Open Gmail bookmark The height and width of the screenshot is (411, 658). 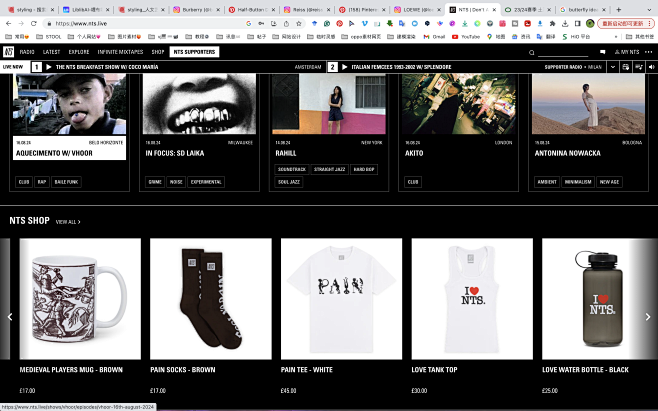(x=434, y=37)
